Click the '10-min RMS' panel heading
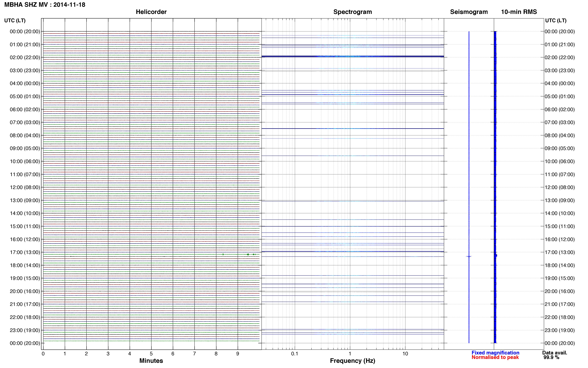588x368 pixels. [x=519, y=12]
